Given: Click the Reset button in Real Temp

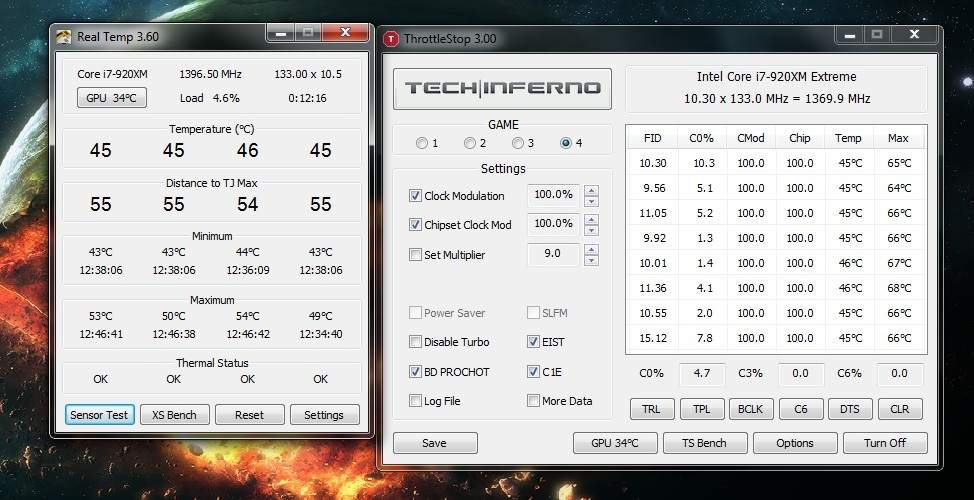Looking at the screenshot, I should [x=250, y=415].
